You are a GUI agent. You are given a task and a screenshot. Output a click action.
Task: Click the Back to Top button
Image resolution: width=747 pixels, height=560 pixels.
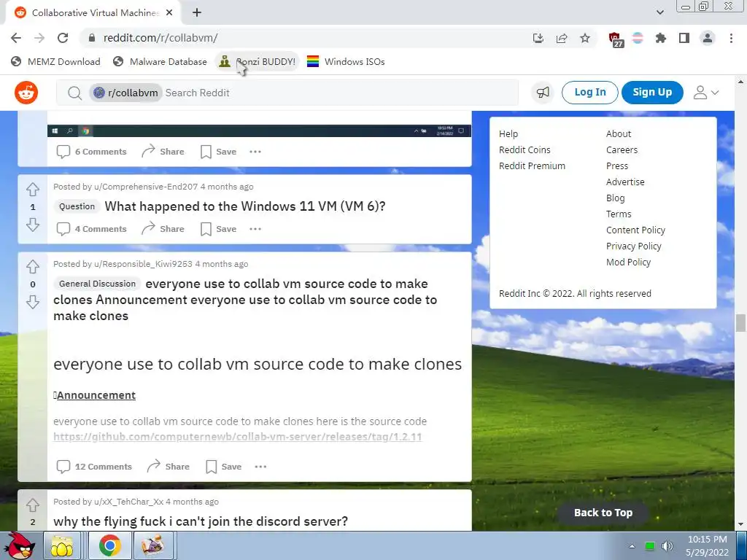coord(603,513)
